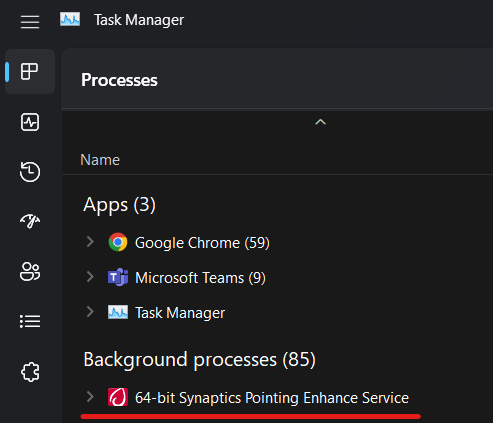Sort processes by the Name column
The height and width of the screenshot is (423, 493).
pos(100,160)
